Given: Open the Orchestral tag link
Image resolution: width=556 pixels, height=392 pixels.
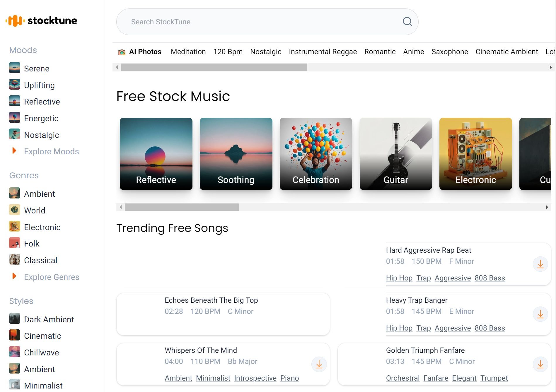Looking at the screenshot, I should [402, 378].
